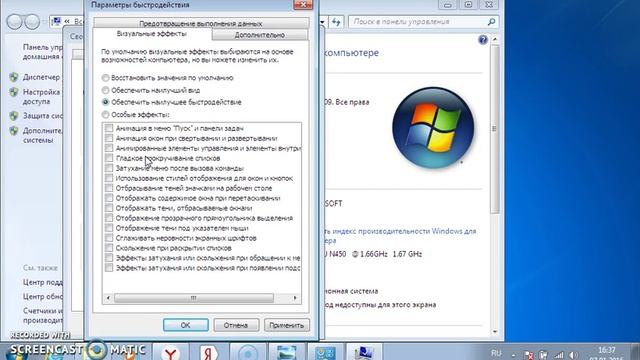Click the effects list scroll right arrow

[x=295, y=298]
